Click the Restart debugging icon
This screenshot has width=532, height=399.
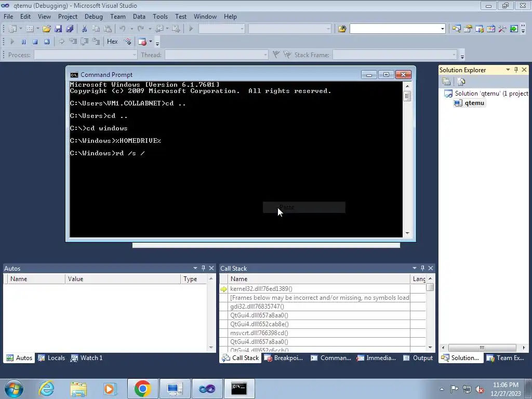[46, 42]
